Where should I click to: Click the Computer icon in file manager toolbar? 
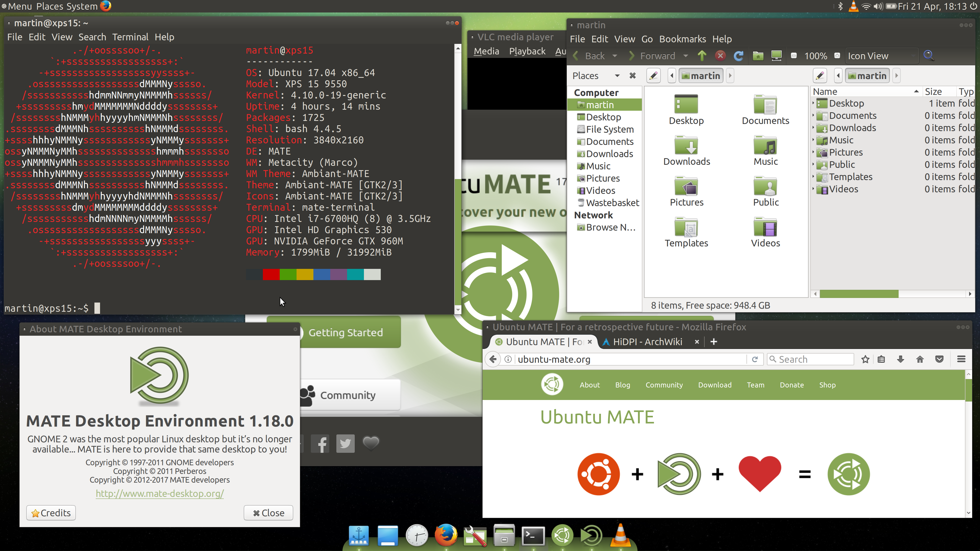[x=776, y=56]
